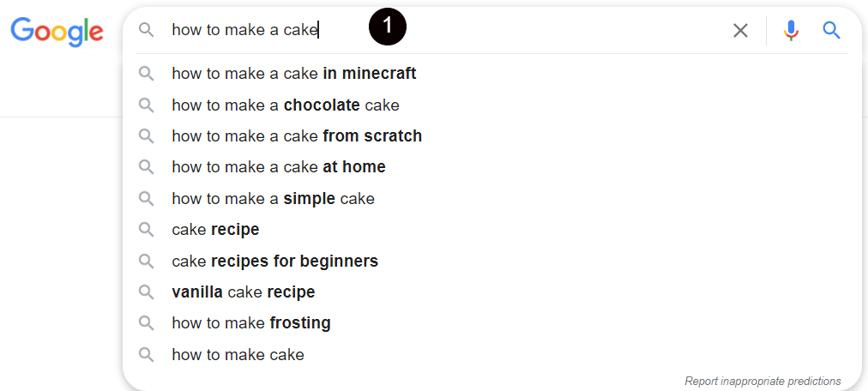Select the 'cake recipe' suggestion
868x391 pixels.
click(x=491, y=229)
